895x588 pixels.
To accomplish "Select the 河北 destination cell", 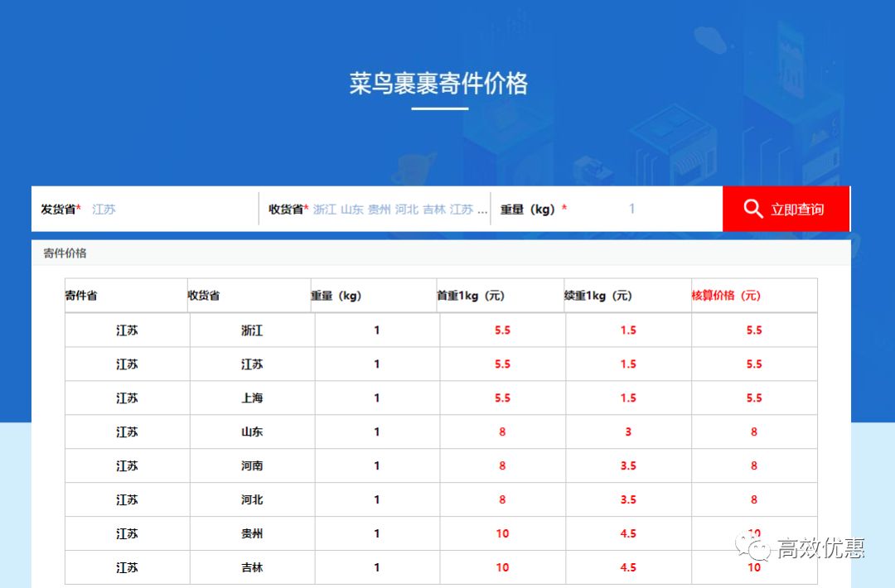I will click(252, 499).
